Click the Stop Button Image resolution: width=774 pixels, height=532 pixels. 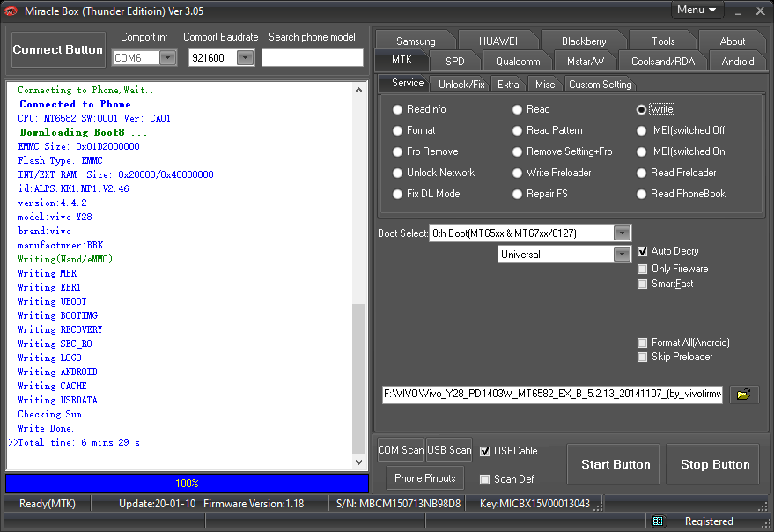click(712, 464)
